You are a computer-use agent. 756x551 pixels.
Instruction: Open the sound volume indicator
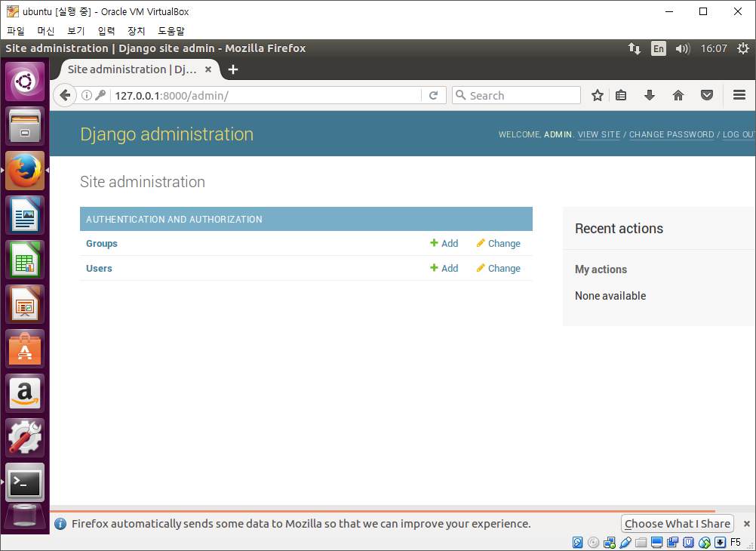[683, 48]
